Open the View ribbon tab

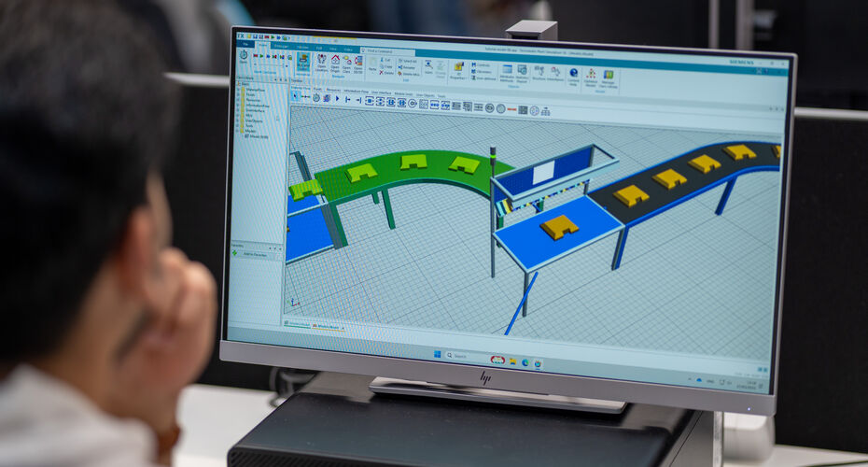[332, 49]
